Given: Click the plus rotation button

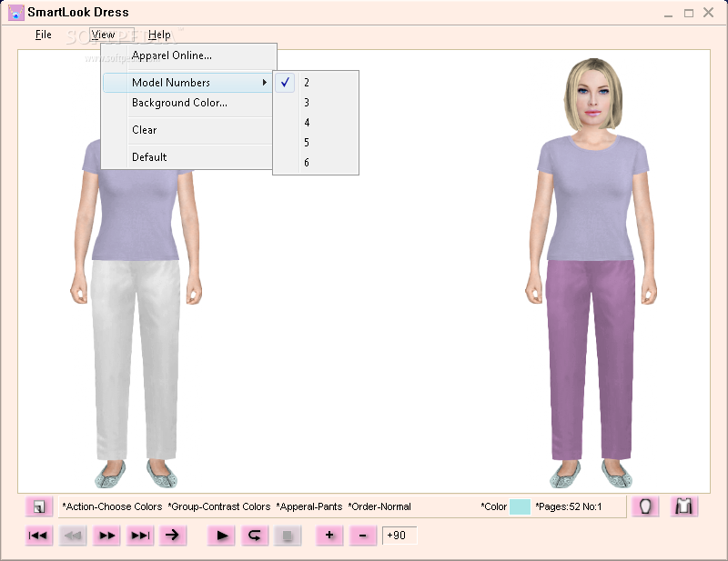Looking at the screenshot, I should pyautogui.click(x=329, y=536).
